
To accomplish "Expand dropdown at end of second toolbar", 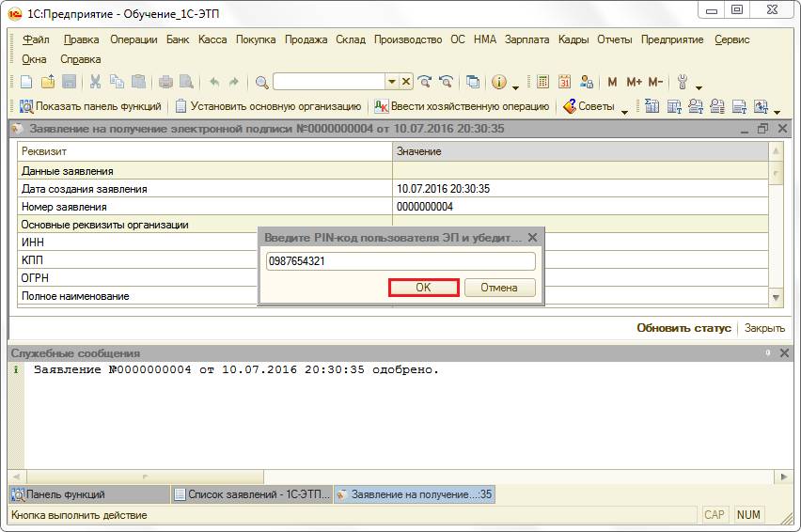I will (777, 112).
